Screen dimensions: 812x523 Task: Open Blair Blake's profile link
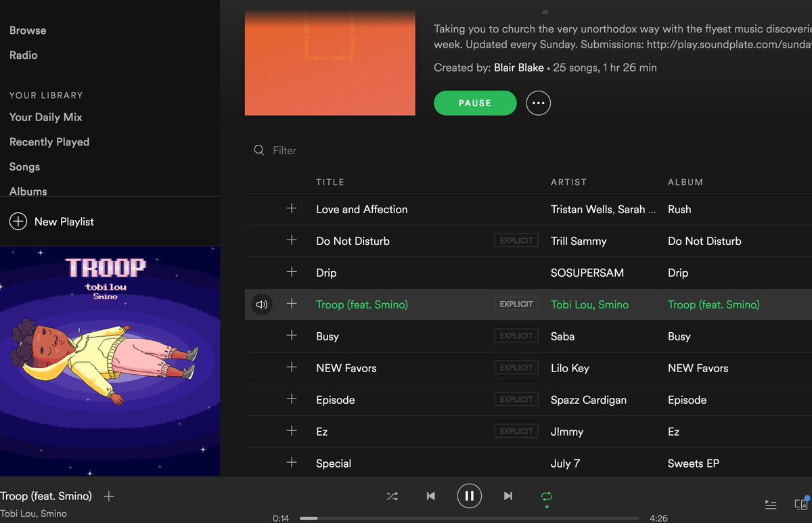(519, 68)
